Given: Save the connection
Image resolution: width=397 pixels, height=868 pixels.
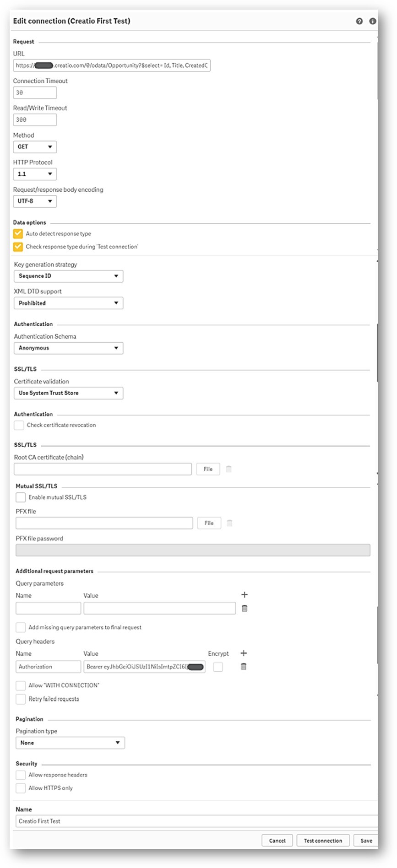Looking at the screenshot, I should (x=366, y=841).
